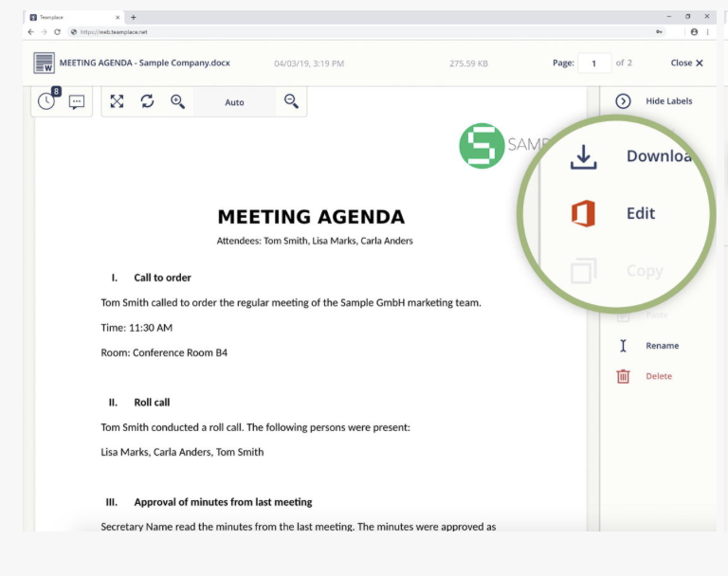Choose the Delete option label

[659, 376]
